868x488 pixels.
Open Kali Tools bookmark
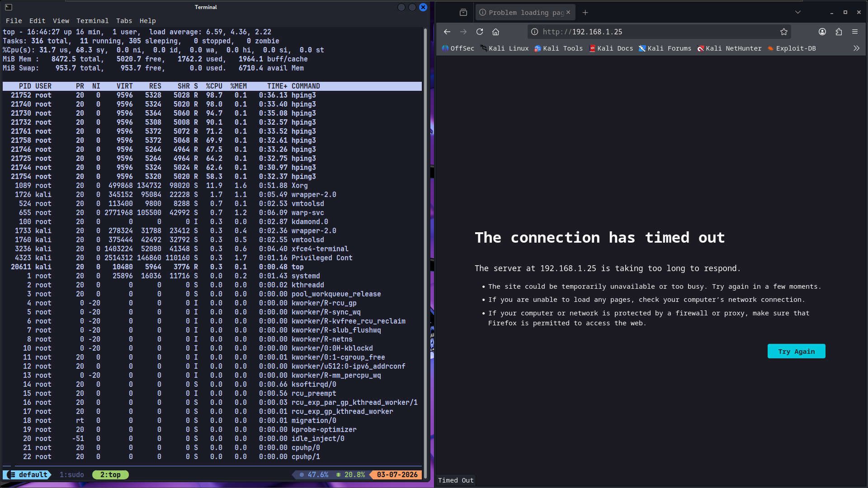558,48
